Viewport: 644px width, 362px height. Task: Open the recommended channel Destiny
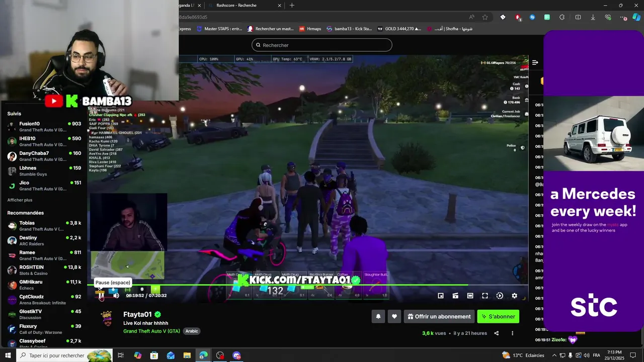(x=44, y=241)
